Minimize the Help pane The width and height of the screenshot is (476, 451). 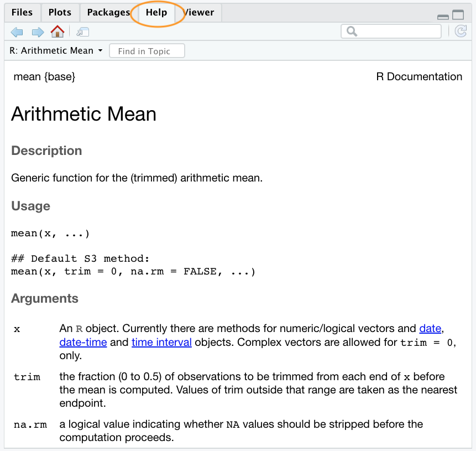click(x=443, y=17)
